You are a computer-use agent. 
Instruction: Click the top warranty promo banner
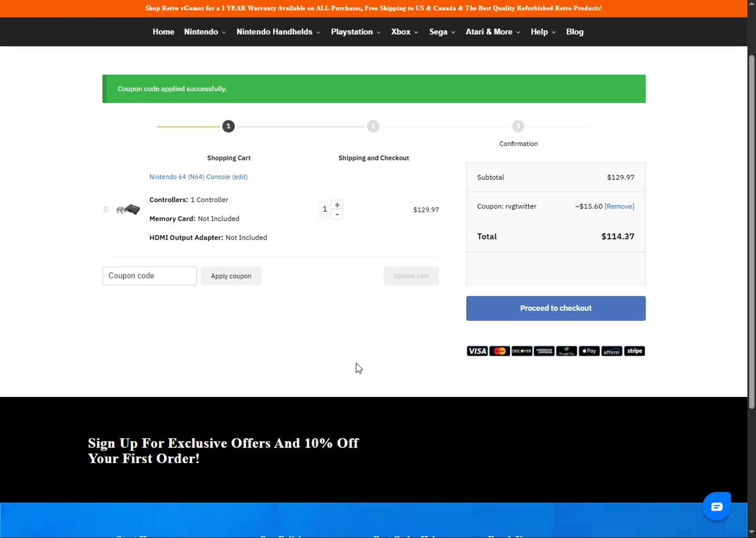click(x=373, y=8)
